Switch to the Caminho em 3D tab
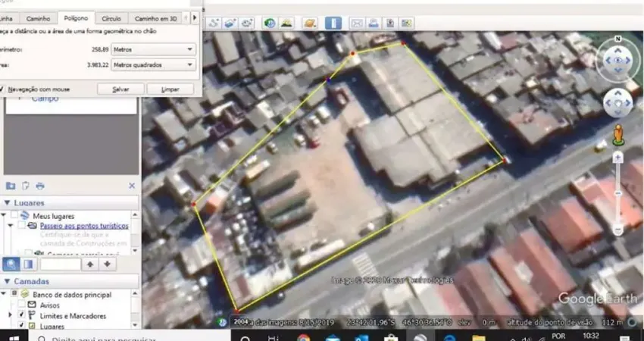The height and width of the screenshot is (341, 644). [x=155, y=18]
